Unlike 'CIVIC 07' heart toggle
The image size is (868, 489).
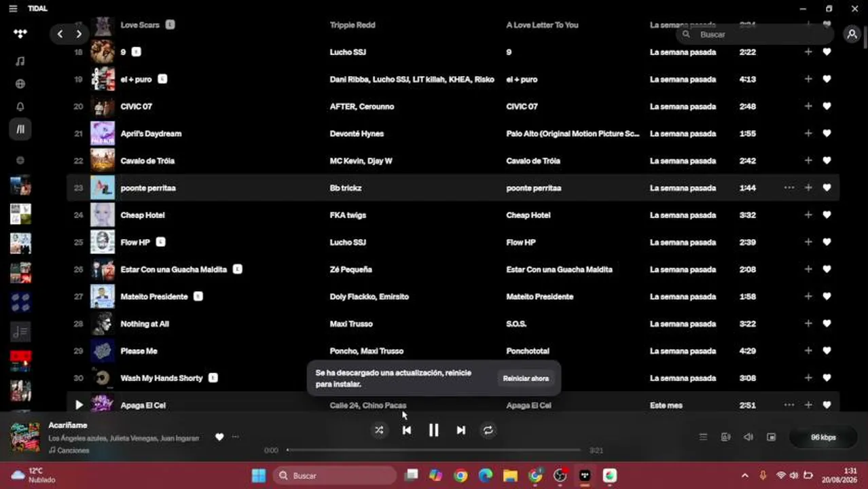[x=827, y=106]
